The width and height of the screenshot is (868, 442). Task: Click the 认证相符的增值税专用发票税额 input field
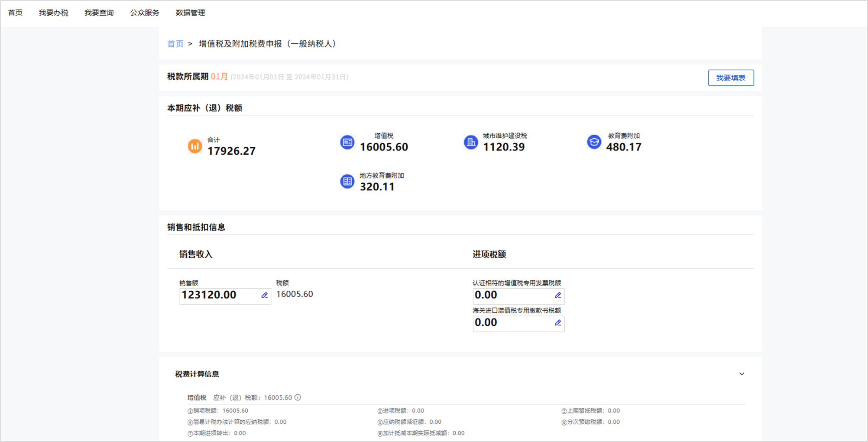[x=511, y=296]
